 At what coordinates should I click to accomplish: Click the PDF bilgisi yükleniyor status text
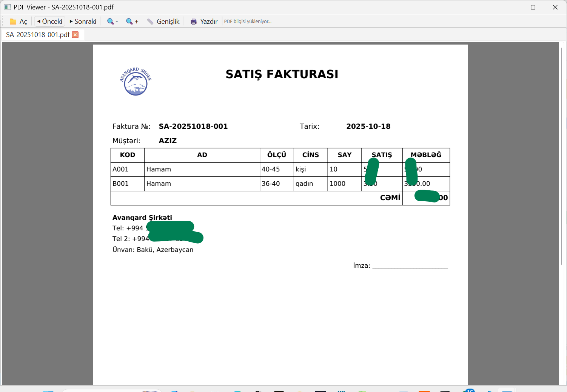pos(248,22)
